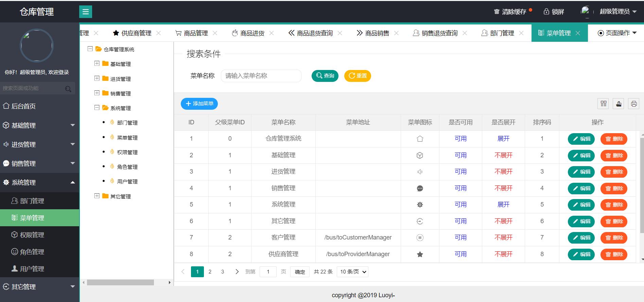The image size is (644, 302).
Task: Edit the 仓库管理系统 row
Action: coord(581,139)
